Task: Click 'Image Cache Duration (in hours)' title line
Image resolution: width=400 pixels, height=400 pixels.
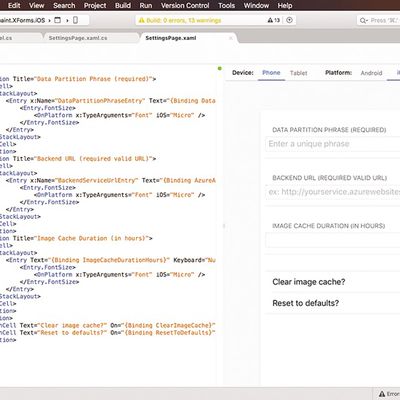Action: [x=76, y=238]
